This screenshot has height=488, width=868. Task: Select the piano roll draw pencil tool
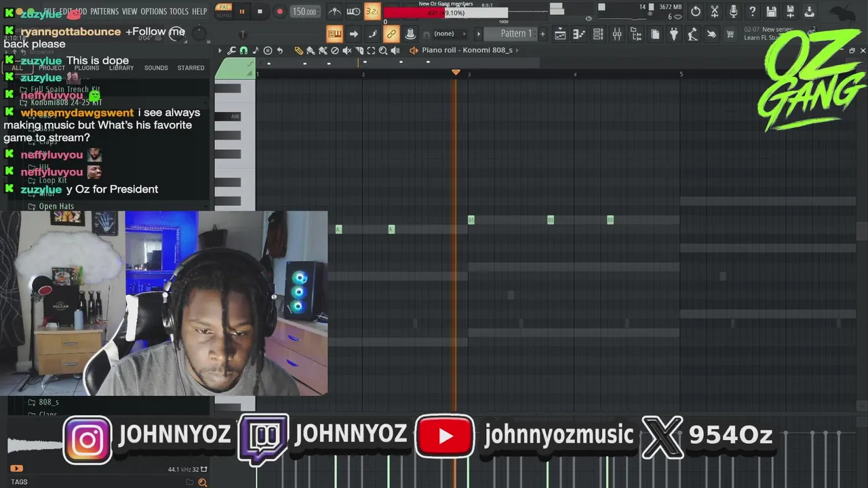point(298,51)
